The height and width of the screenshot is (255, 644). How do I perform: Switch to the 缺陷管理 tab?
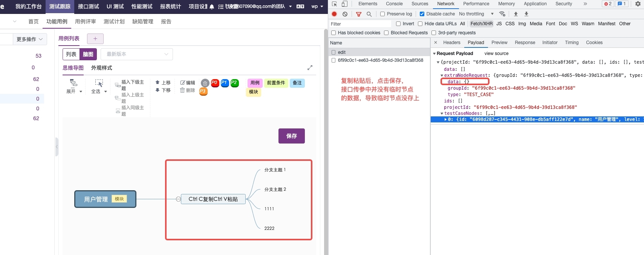(x=143, y=21)
